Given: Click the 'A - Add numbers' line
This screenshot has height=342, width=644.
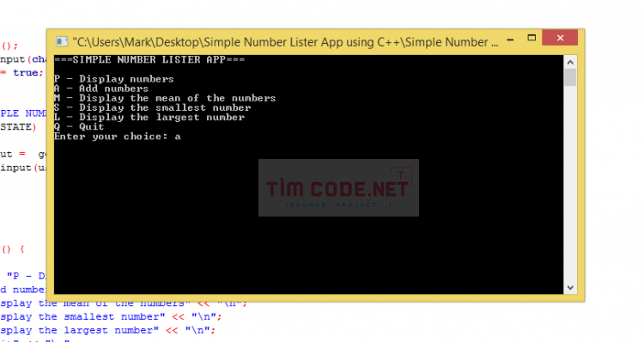Looking at the screenshot, I should click(101, 89).
